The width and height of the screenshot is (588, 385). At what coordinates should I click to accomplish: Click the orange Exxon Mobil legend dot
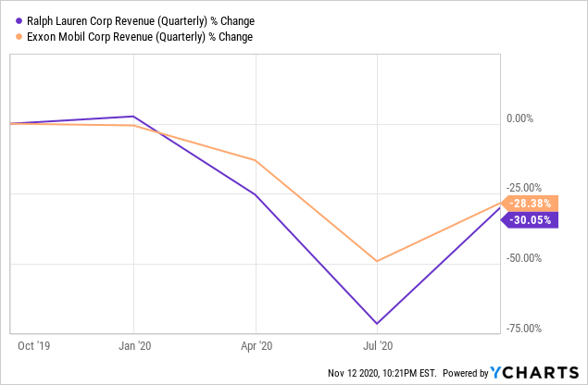tap(19, 37)
